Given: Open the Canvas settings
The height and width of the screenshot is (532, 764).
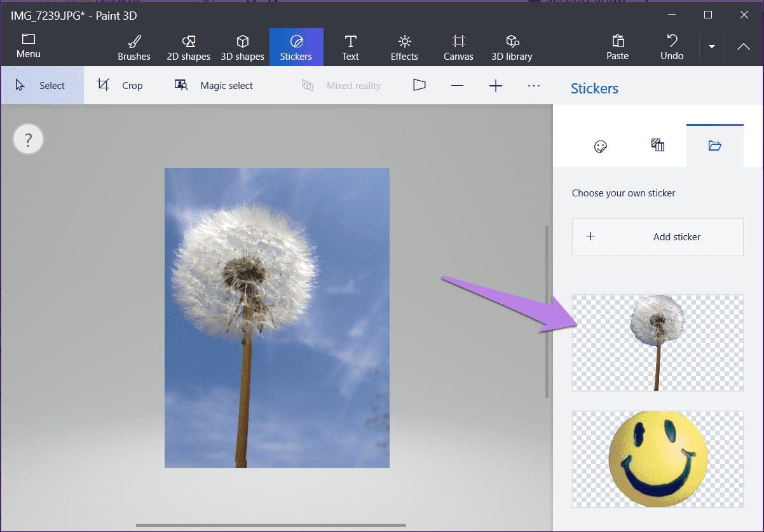Looking at the screenshot, I should 458,48.
